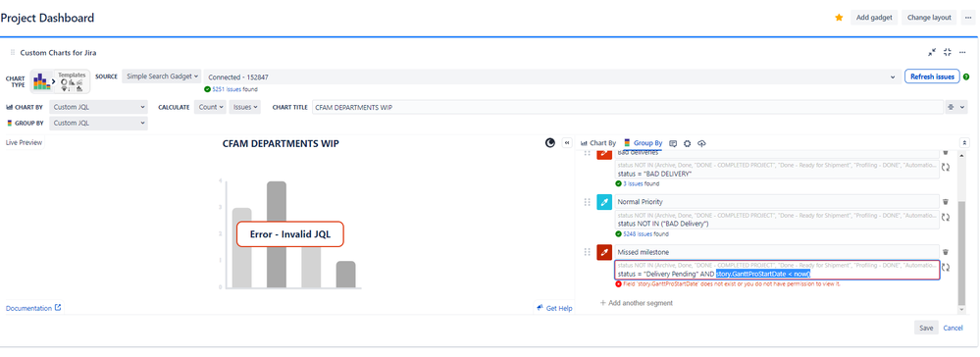Open the dashboard's more options ellipsis

(x=968, y=18)
